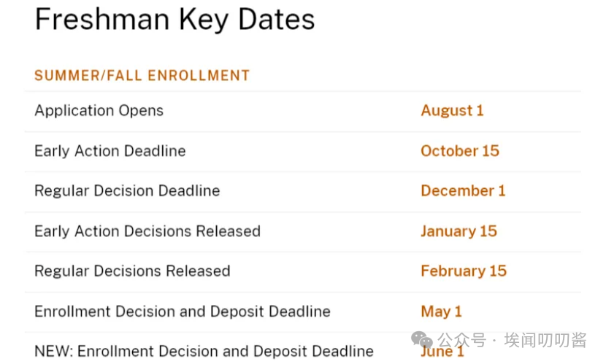Click 'Early Action Decisions Released' text
Screen dimensions: 606x364
pos(147,231)
